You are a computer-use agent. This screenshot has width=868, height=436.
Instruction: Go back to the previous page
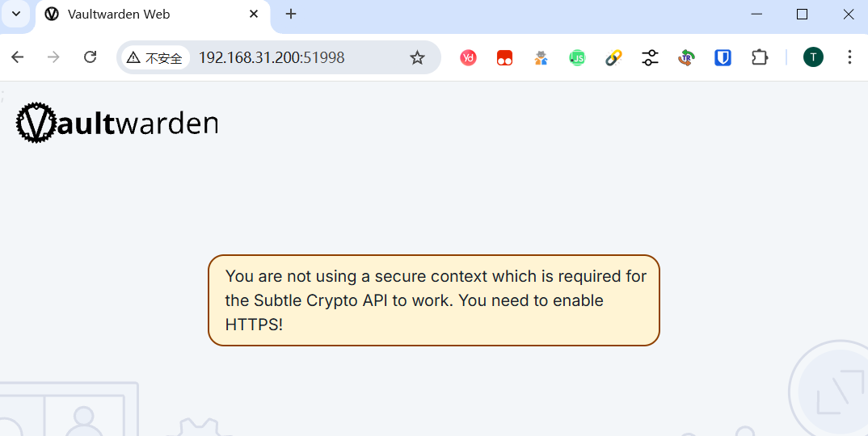click(x=18, y=57)
